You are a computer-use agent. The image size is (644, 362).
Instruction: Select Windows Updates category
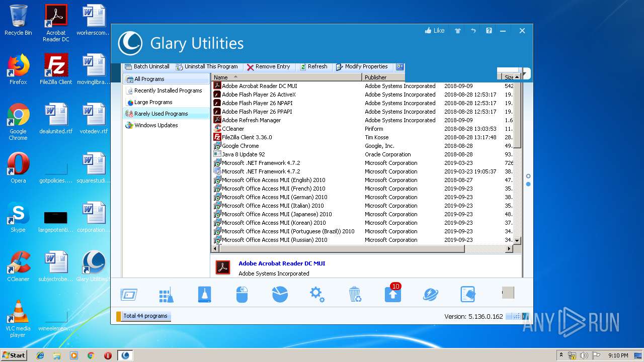point(166,125)
